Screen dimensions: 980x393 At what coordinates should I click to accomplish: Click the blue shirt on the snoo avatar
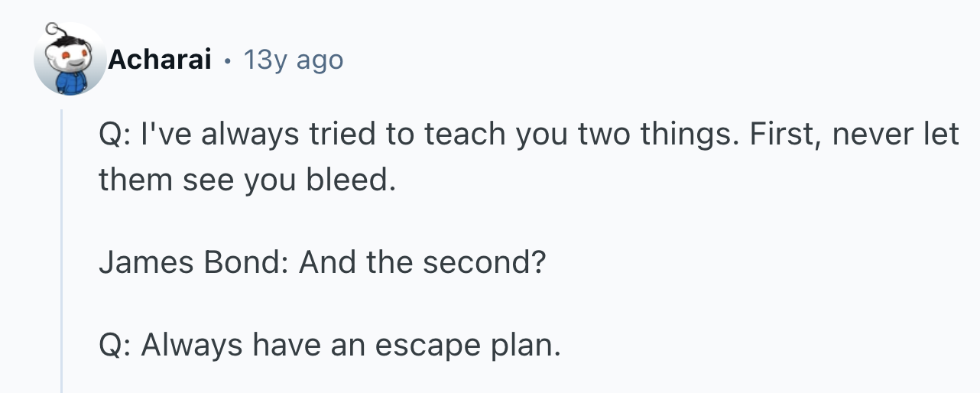coord(73,83)
